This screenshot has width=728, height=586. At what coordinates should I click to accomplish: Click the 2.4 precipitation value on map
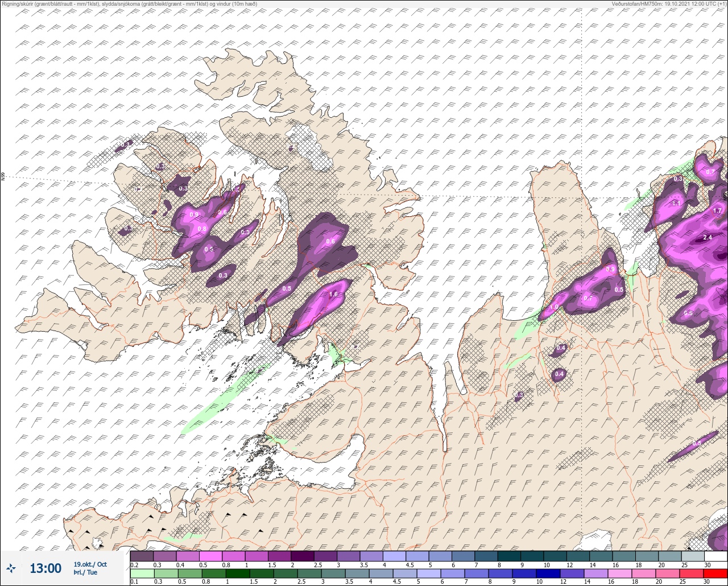[708, 237]
